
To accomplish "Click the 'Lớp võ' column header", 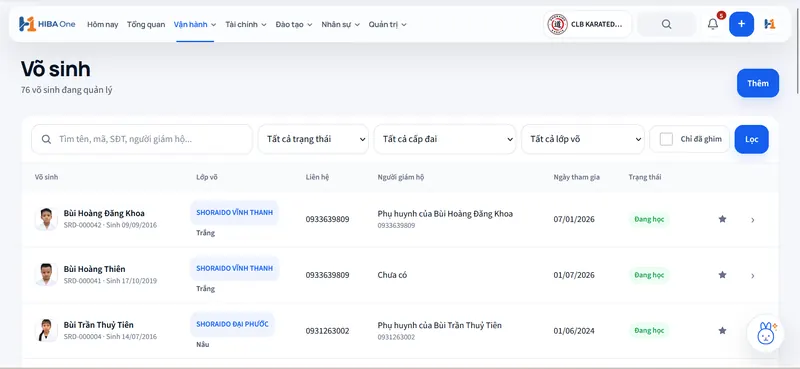I will pos(207,177).
